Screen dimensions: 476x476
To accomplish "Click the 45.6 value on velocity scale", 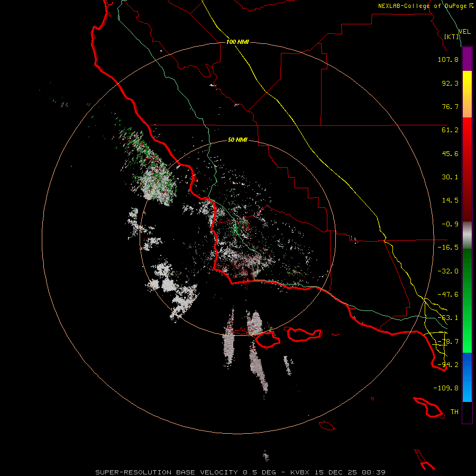I will [450, 153].
